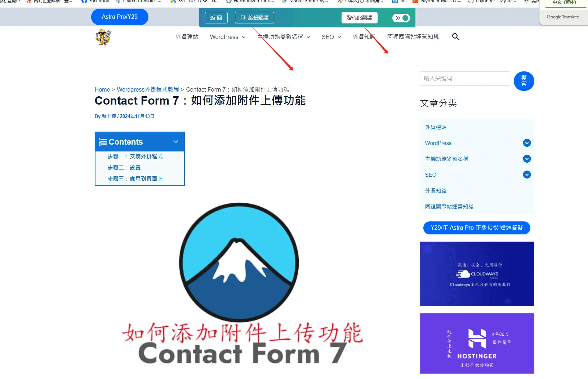The width and height of the screenshot is (588, 379).
Task: Expand the SEO menu dropdown arrow
Action: (x=339, y=37)
